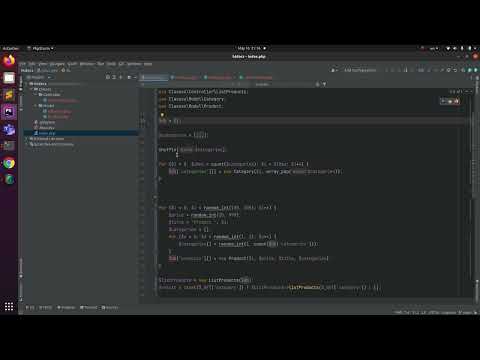Open the Navigate menu
Screen dimensions: 480x360
57,64
